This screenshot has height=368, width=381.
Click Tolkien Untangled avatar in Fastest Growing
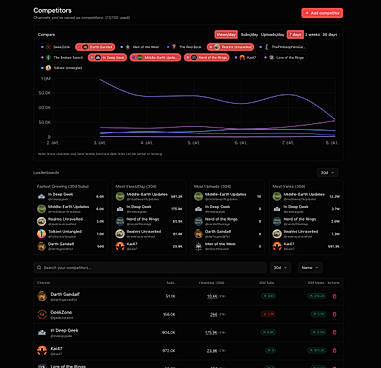pyautogui.click(x=41, y=234)
